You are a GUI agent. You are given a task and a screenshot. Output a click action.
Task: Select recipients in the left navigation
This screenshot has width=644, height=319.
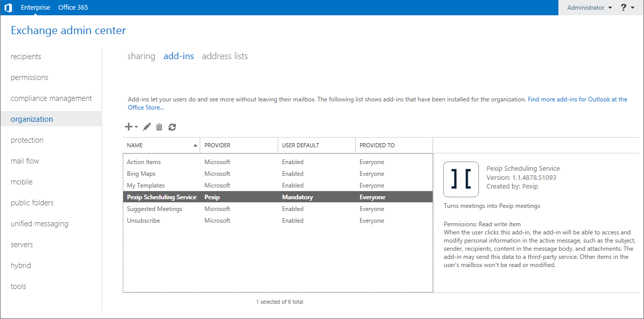(26, 57)
